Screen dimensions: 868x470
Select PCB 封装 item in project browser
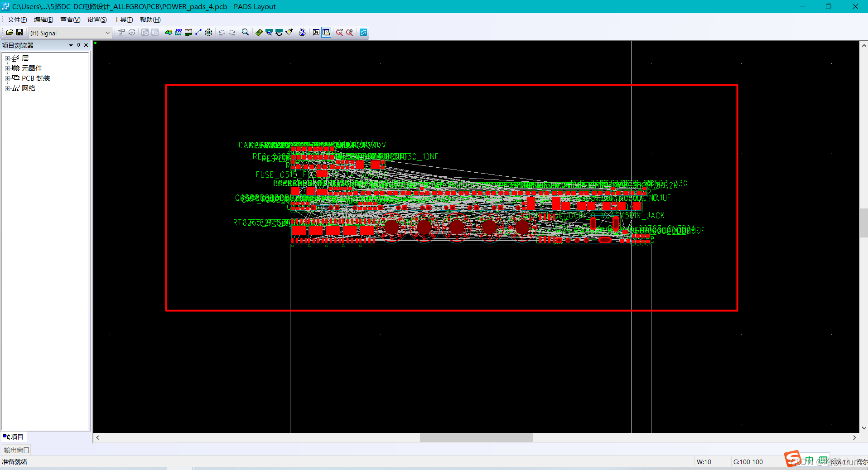point(36,78)
